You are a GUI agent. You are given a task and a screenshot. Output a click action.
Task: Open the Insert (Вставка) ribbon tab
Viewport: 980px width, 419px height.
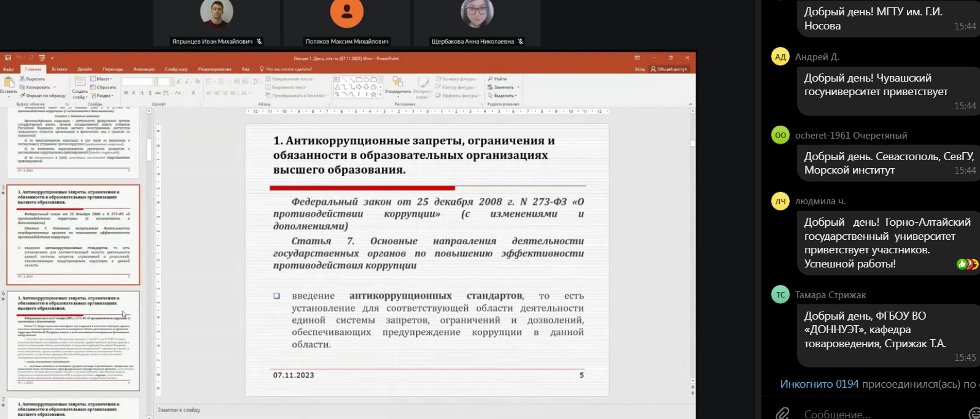pos(60,69)
